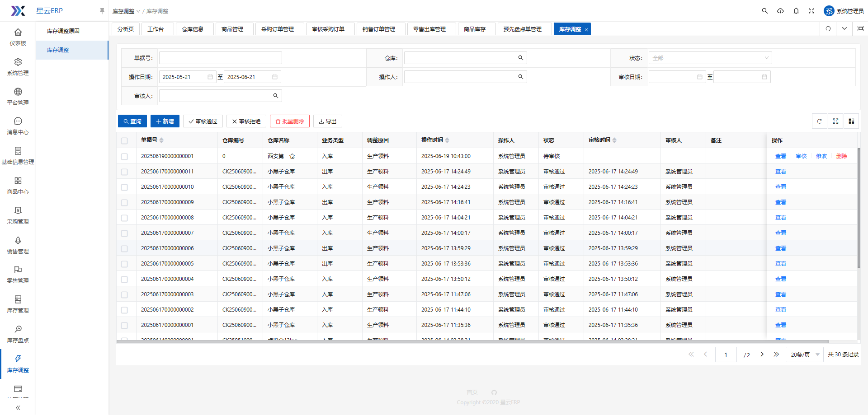Open column settings grid icon

[851, 121]
